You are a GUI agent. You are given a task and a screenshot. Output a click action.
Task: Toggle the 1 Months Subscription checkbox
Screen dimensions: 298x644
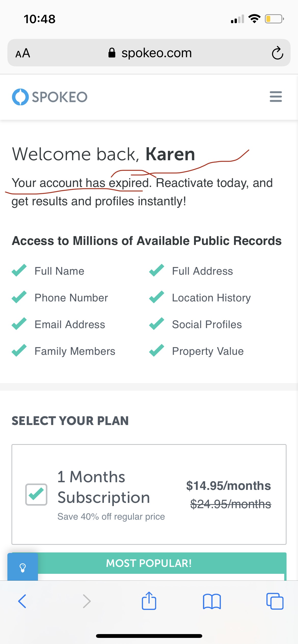coord(36,494)
